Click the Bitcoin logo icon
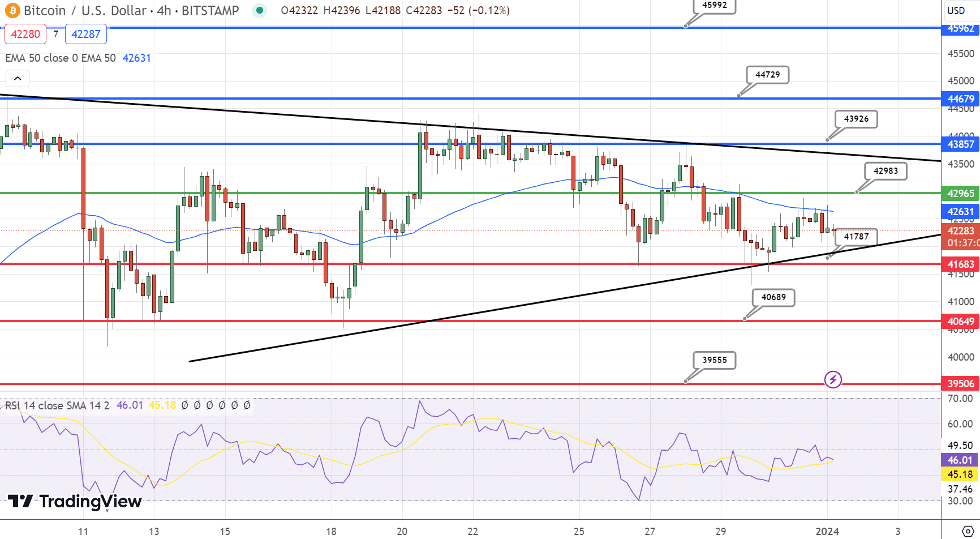980x539 pixels. [x=12, y=10]
